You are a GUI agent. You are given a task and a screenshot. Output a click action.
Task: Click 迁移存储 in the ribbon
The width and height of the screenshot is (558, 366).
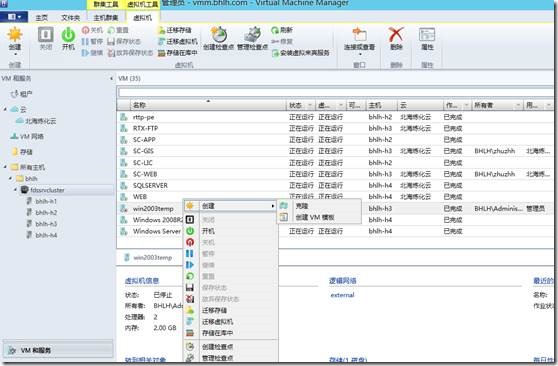175,30
